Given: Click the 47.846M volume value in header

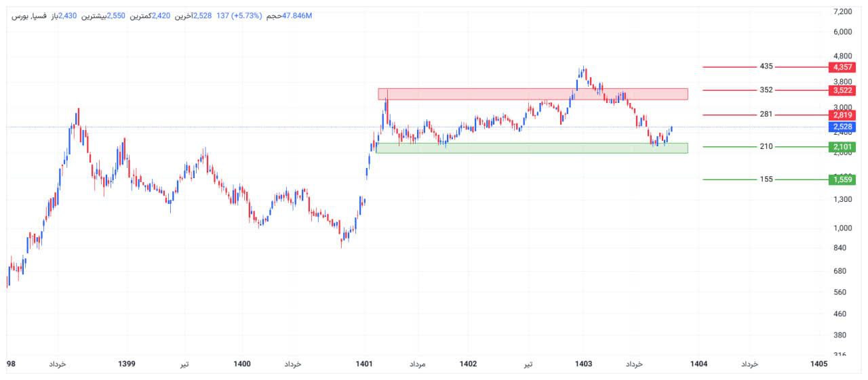Looking at the screenshot, I should pos(297,16).
